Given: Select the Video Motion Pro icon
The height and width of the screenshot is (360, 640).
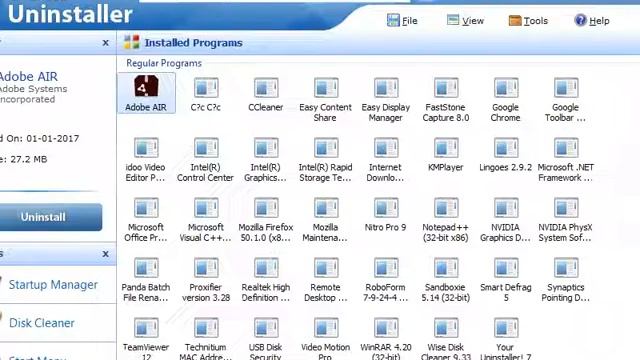Looking at the screenshot, I should click(326, 327).
